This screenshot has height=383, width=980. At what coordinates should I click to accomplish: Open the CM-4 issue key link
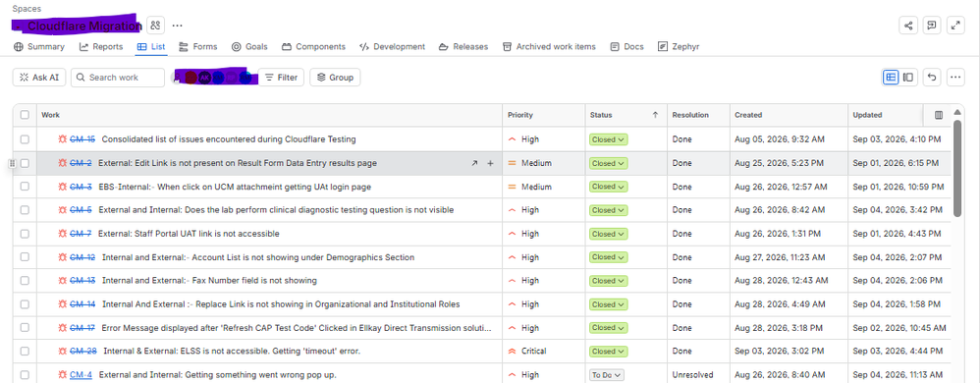(x=81, y=375)
